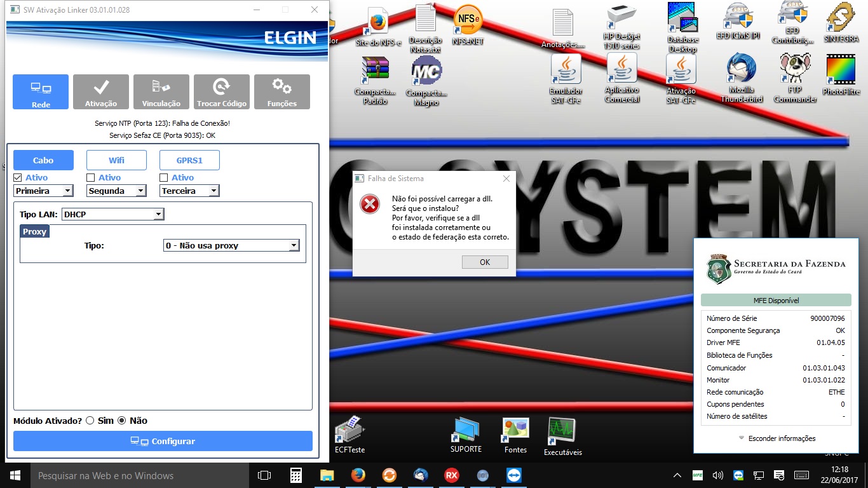The width and height of the screenshot is (868, 488).
Task: Switch to the Funções tab
Action: pos(282,91)
